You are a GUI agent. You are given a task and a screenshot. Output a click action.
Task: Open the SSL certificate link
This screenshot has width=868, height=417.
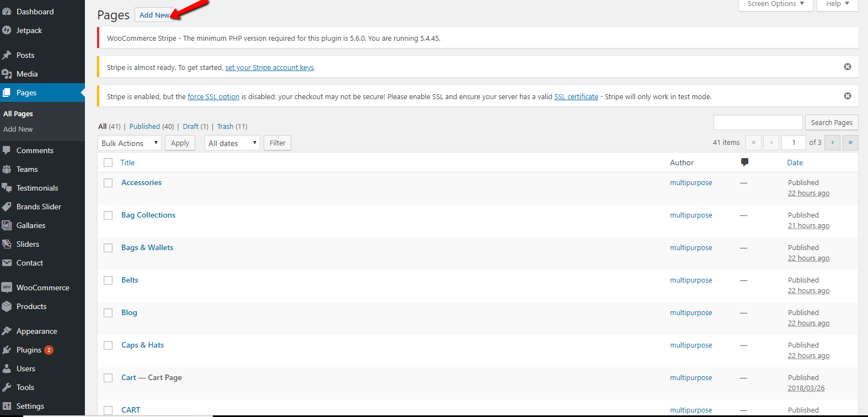576,96
